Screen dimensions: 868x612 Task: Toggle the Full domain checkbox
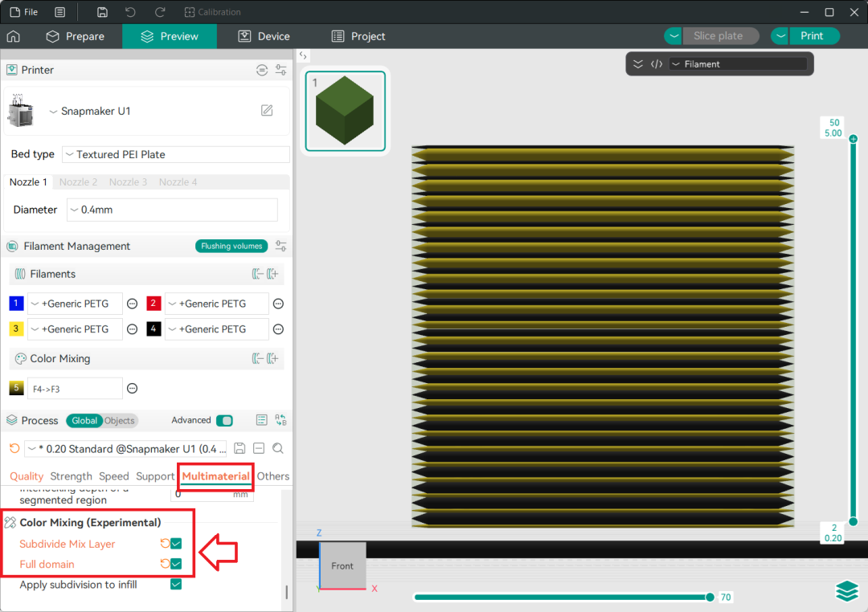click(176, 564)
